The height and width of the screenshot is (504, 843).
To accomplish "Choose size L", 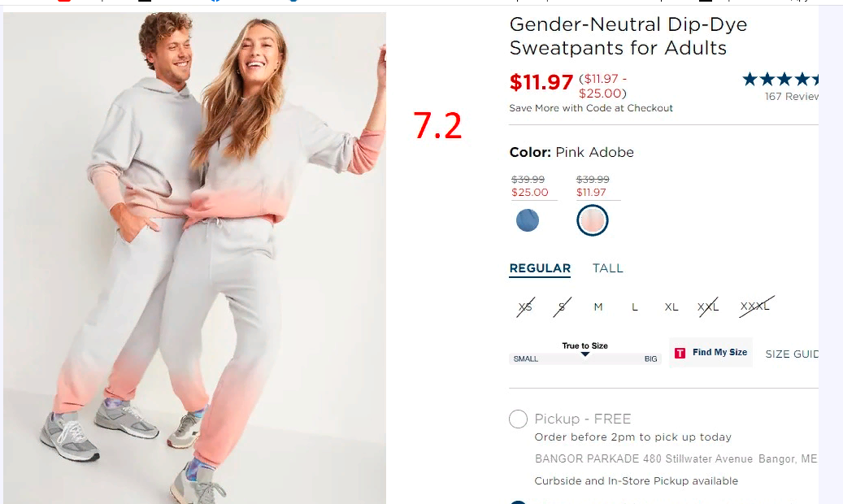I will click(634, 307).
